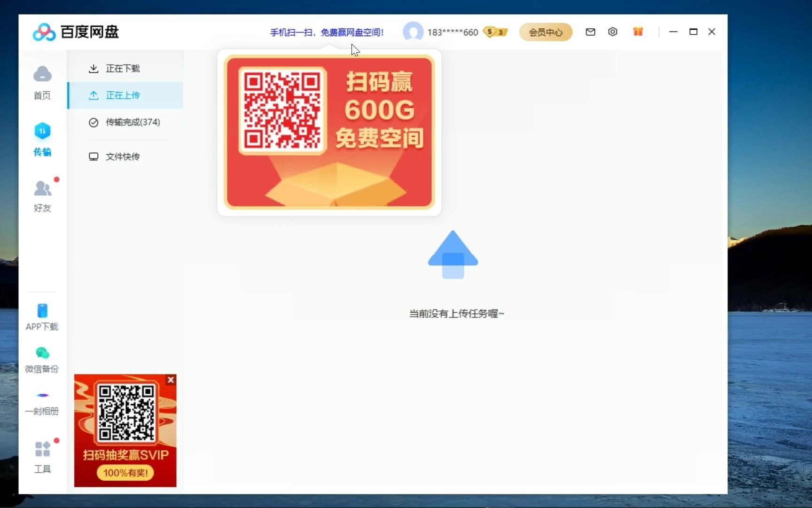
Task: Open settings hexagon icon
Action: [612, 32]
